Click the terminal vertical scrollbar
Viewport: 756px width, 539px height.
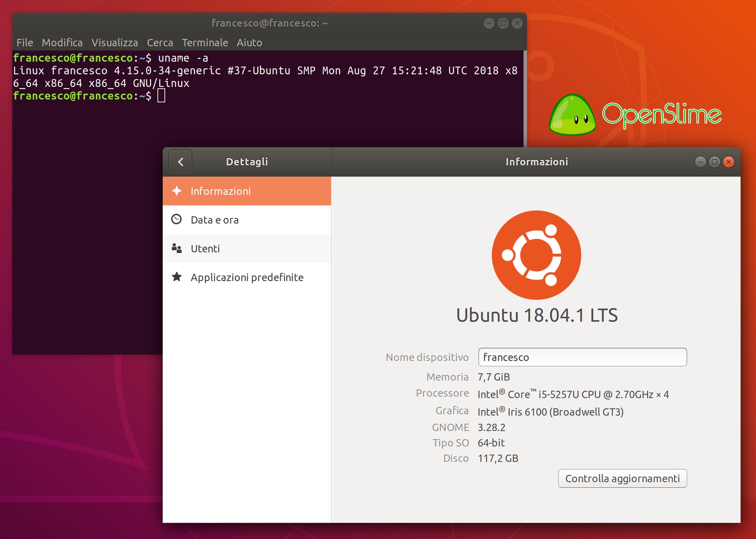tap(525, 99)
